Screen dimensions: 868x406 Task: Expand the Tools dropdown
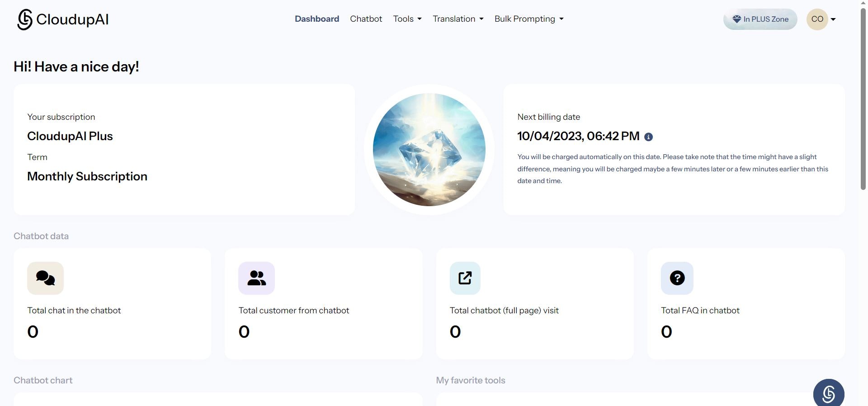(x=407, y=19)
